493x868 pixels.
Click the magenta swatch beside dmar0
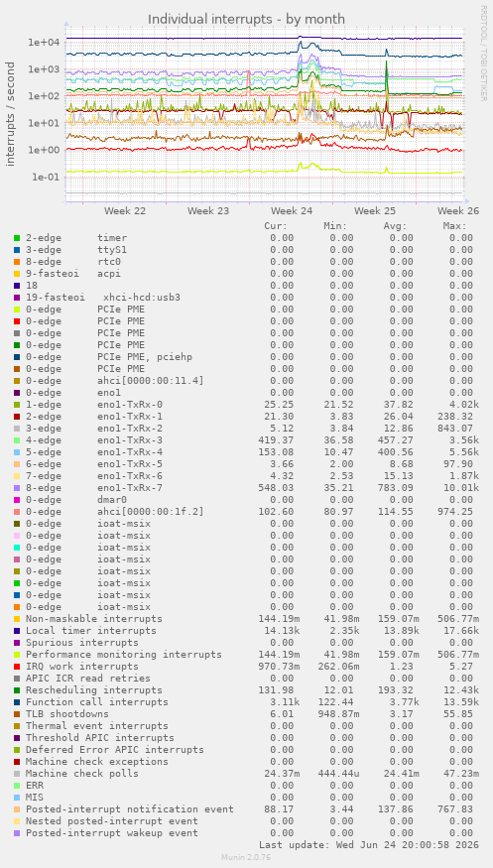point(17,500)
